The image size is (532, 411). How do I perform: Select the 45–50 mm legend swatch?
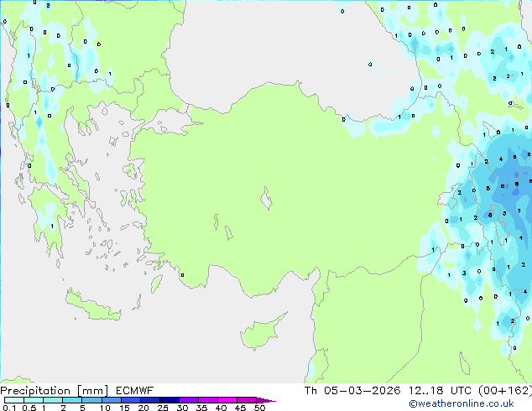point(247,400)
